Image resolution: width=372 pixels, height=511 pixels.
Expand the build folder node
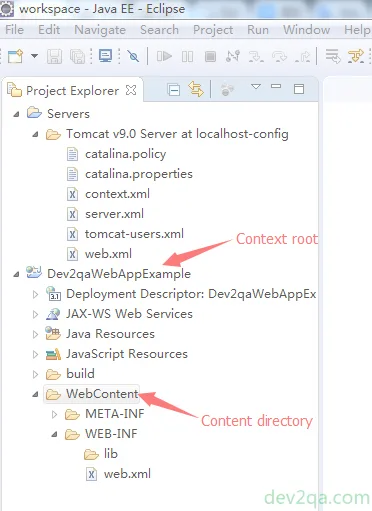click(x=35, y=374)
